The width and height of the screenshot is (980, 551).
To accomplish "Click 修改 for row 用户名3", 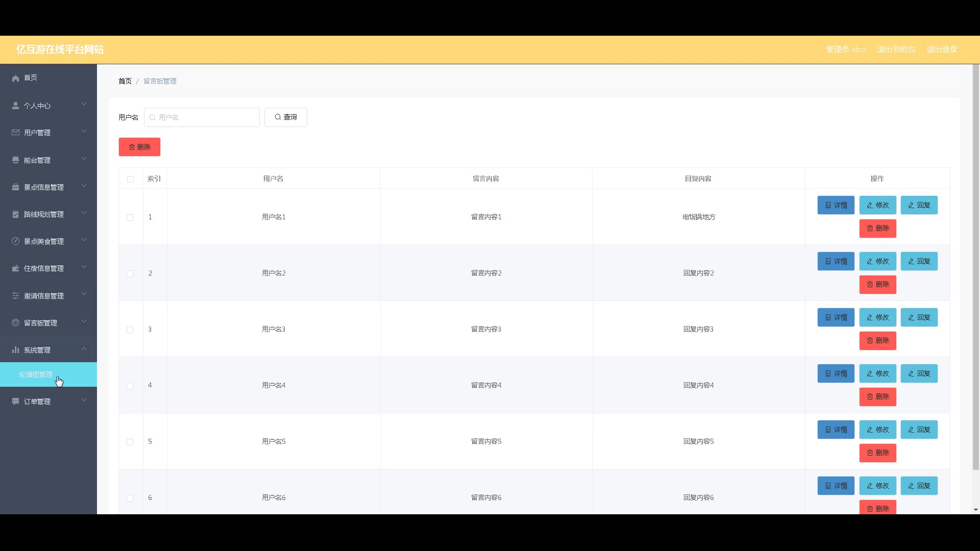I will (877, 317).
